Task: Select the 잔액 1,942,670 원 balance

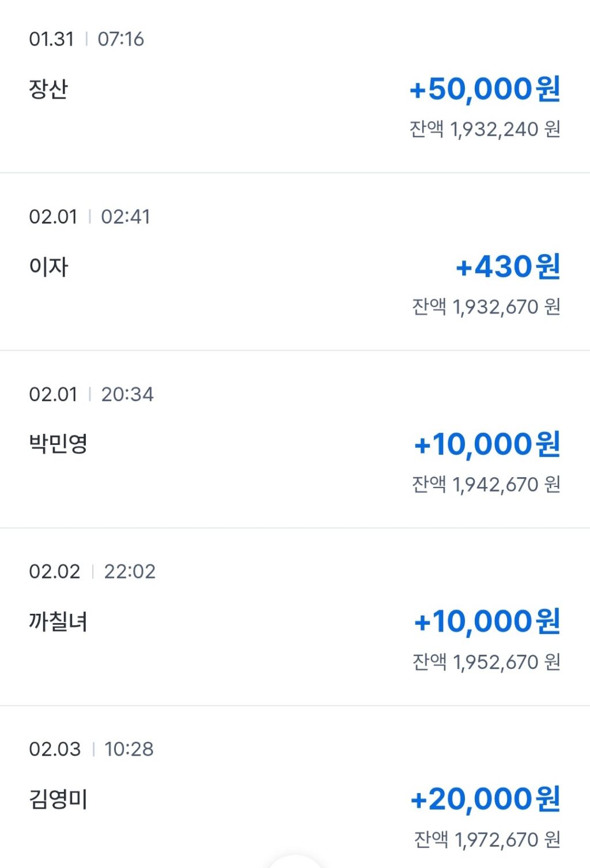Action: click(x=486, y=484)
